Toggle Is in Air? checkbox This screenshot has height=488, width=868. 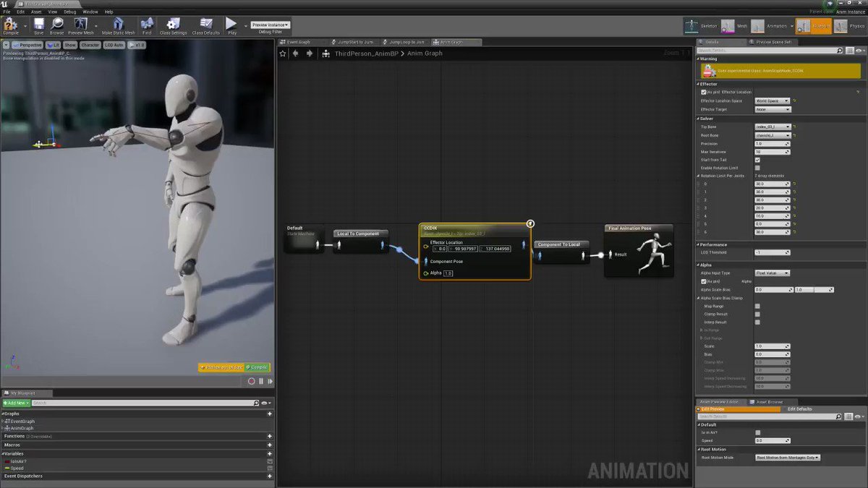757,432
